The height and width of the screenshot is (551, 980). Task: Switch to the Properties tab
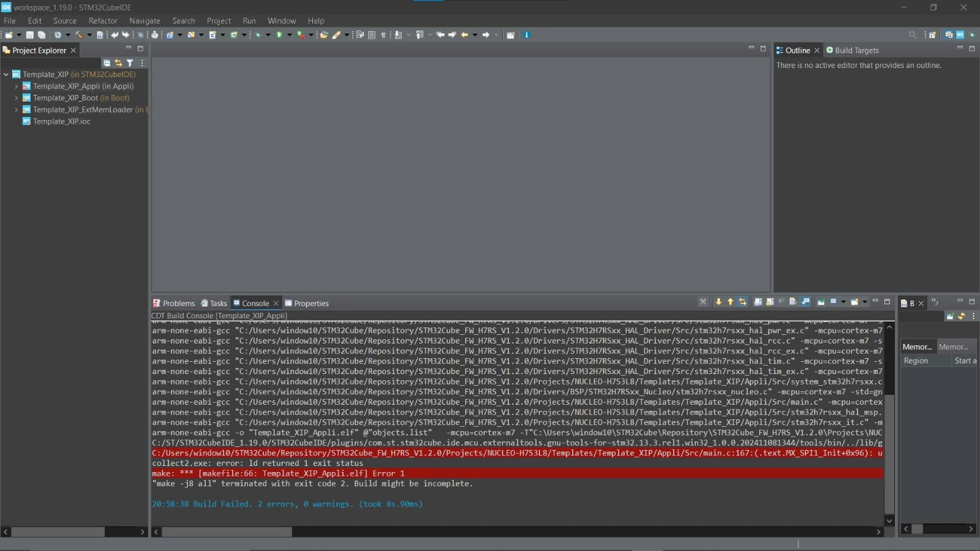coord(307,303)
